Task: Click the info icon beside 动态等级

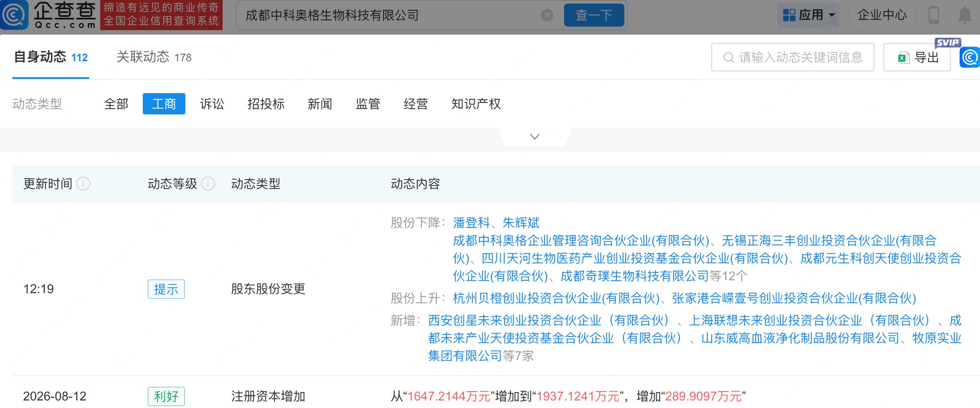Action: tap(208, 184)
